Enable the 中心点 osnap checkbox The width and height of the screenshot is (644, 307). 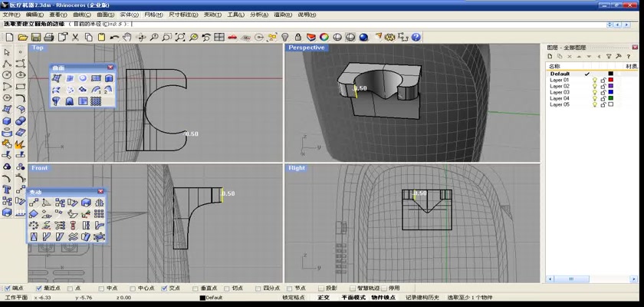[133, 289]
